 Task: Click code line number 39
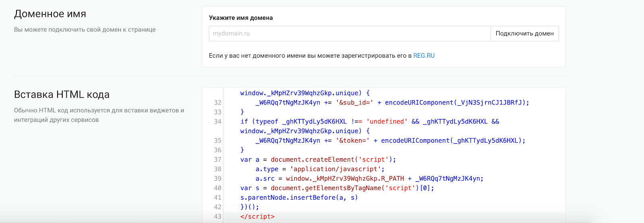[x=218, y=178]
